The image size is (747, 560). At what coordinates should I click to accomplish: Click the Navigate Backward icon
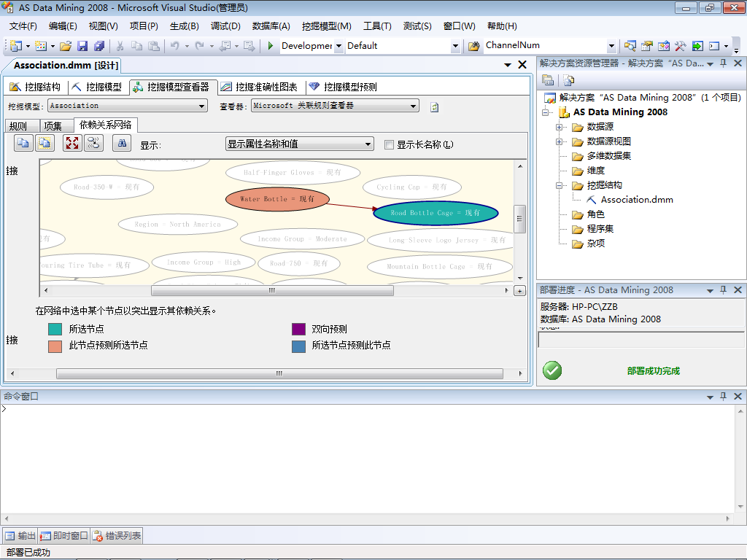click(225, 46)
